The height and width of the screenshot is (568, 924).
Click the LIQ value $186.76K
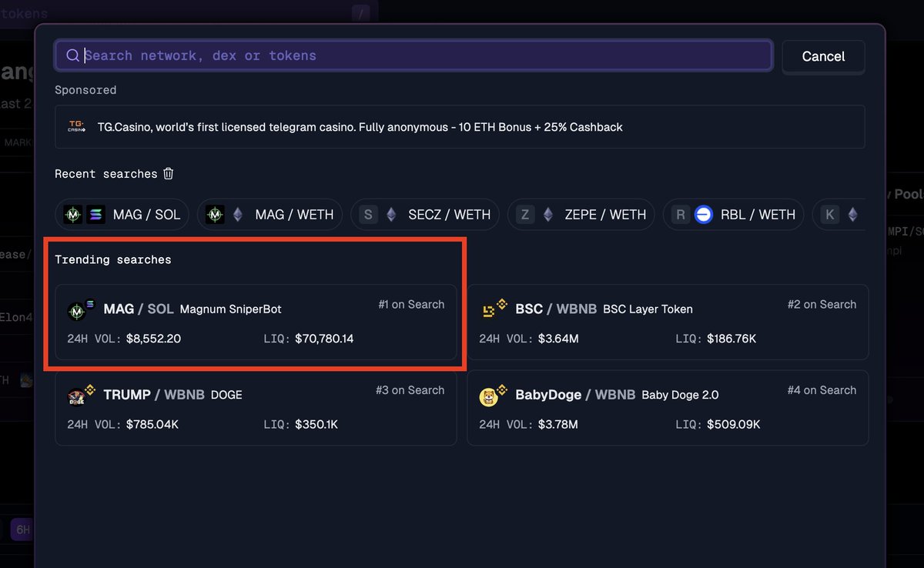[733, 338]
